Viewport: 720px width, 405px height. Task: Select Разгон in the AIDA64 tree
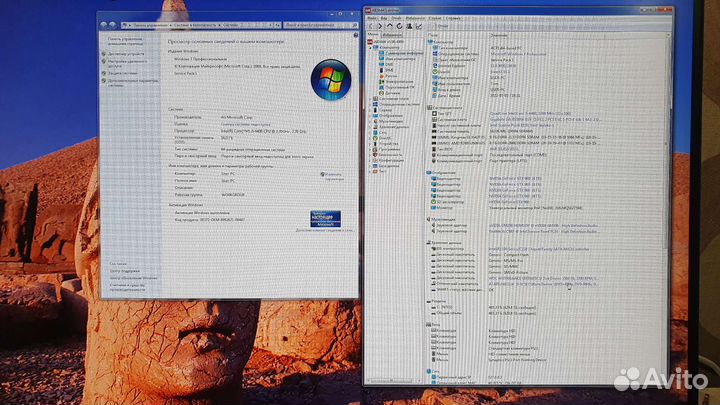pos(388,76)
